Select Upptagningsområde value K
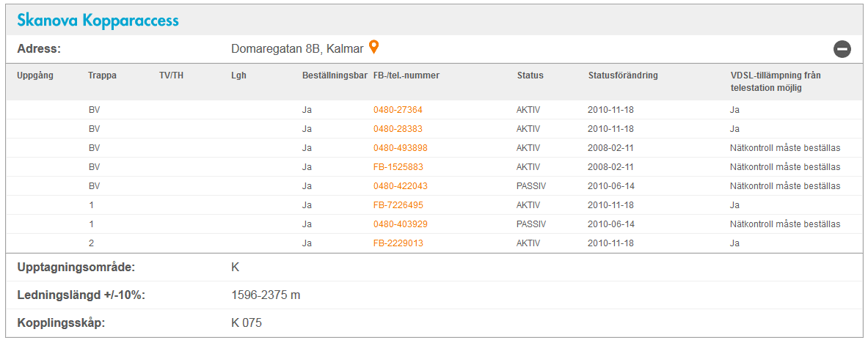Viewport: 868px width, 343px height. (x=236, y=268)
